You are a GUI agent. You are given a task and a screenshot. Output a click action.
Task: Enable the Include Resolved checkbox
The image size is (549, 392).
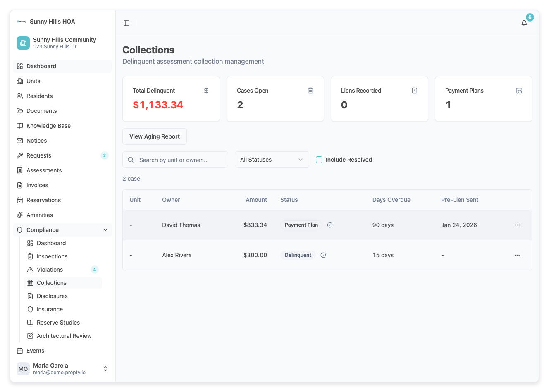pos(319,160)
